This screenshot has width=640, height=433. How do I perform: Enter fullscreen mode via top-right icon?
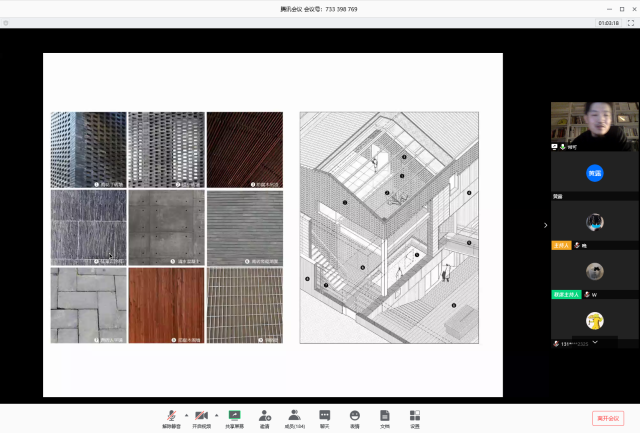[631, 22]
